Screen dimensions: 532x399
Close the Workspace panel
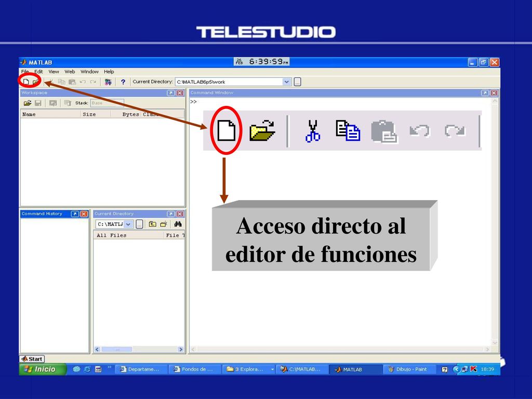180,93
